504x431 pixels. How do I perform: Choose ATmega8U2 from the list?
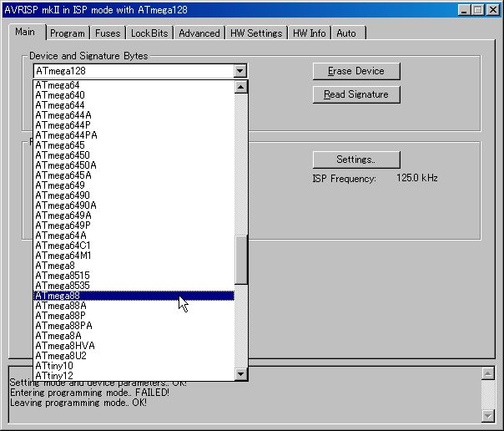(61, 356)
